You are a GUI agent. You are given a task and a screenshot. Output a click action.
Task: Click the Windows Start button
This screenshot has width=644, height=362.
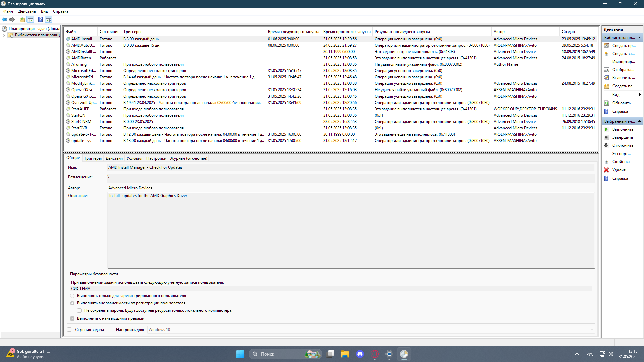coord(240,354)
